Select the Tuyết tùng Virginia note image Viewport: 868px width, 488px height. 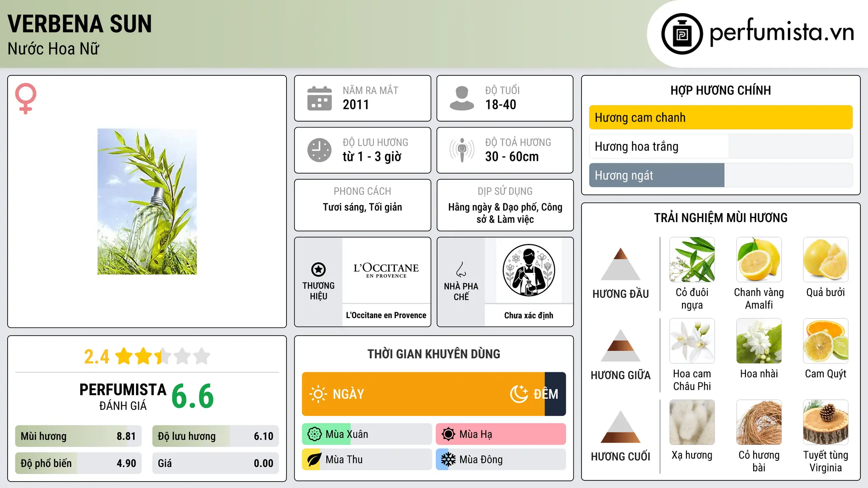point(826,422)
